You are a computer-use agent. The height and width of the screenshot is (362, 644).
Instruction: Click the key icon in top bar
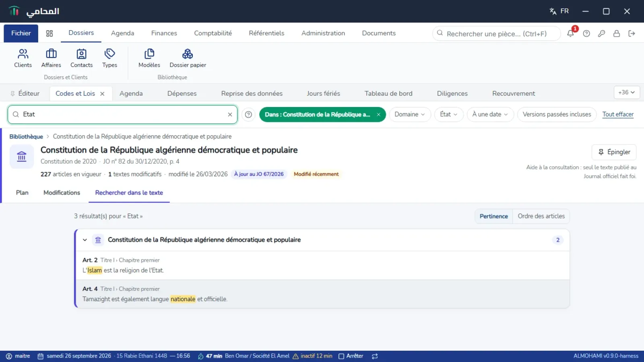click(601, 33)
